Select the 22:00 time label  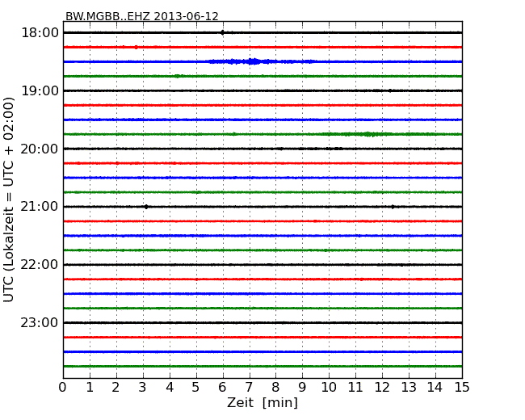(40, 265)
